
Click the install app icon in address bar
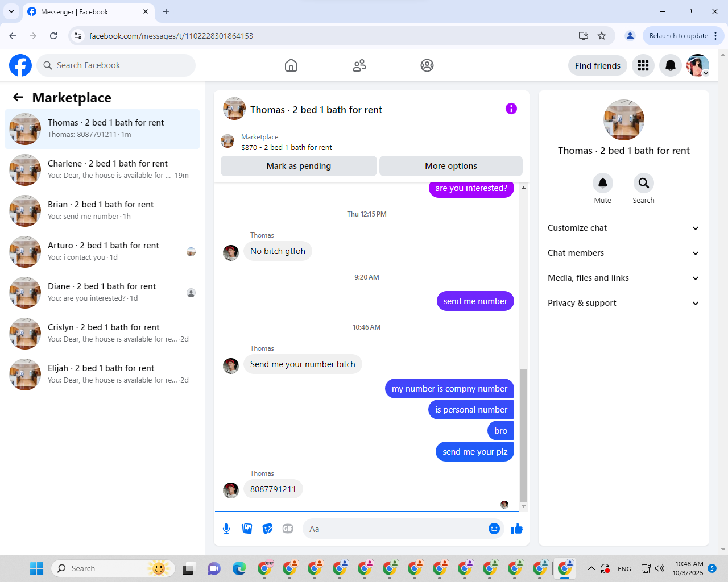(x=584, y=36)
